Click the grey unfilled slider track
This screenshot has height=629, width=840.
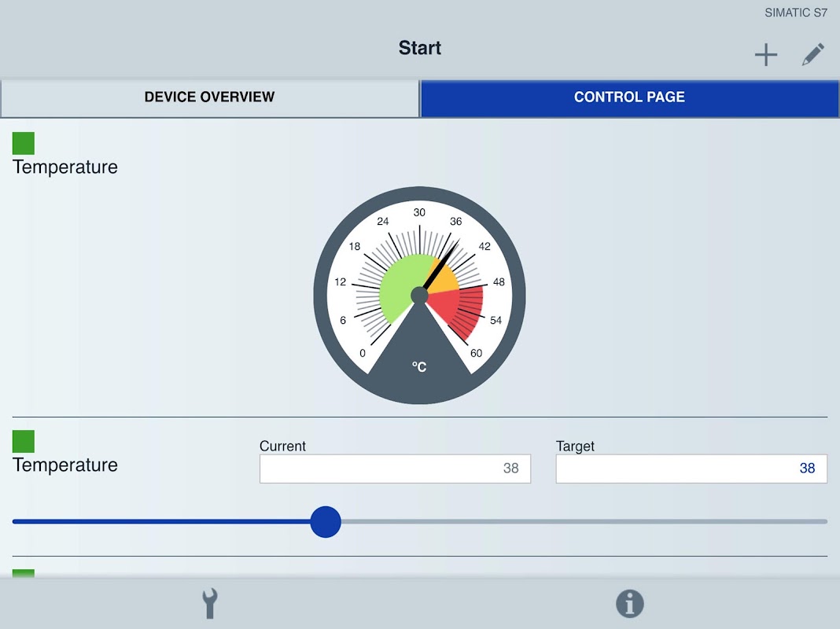(584, 521)
